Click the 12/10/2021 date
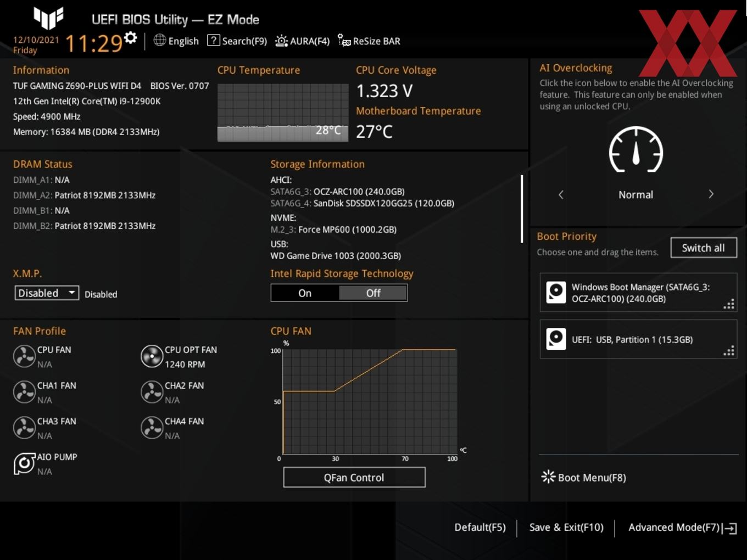Image resolution: width=747 pixels, height=560 pixels. 36,40
